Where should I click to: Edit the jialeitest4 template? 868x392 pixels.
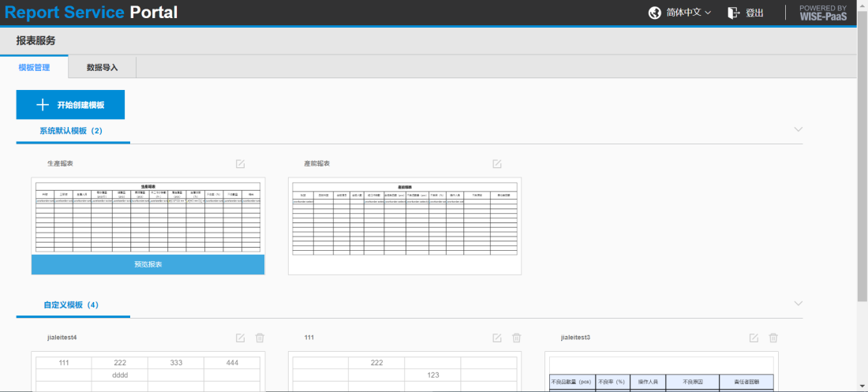coord(241,338)
